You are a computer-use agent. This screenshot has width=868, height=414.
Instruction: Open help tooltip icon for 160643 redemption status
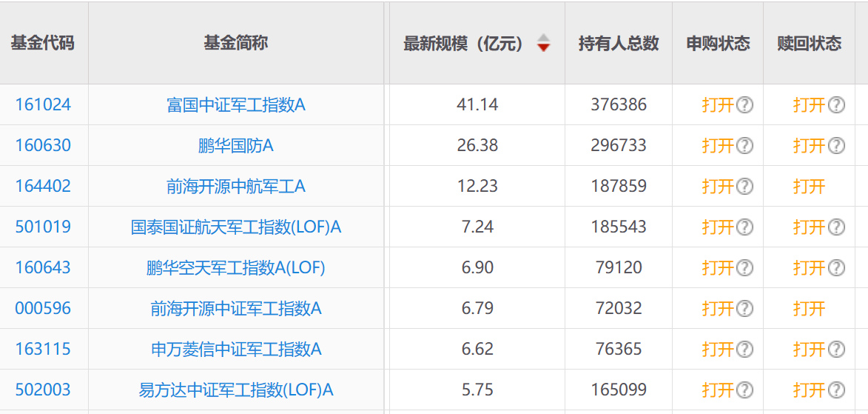click(836, 267)
